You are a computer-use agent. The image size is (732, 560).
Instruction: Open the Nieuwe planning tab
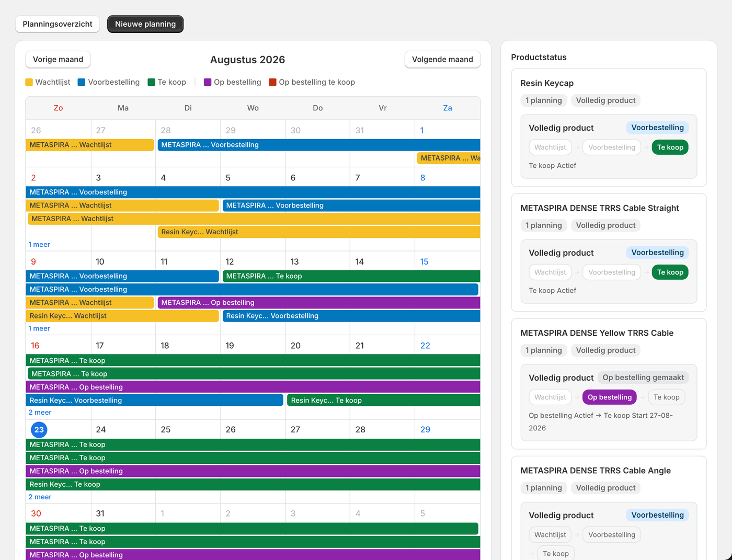[145, 24]
